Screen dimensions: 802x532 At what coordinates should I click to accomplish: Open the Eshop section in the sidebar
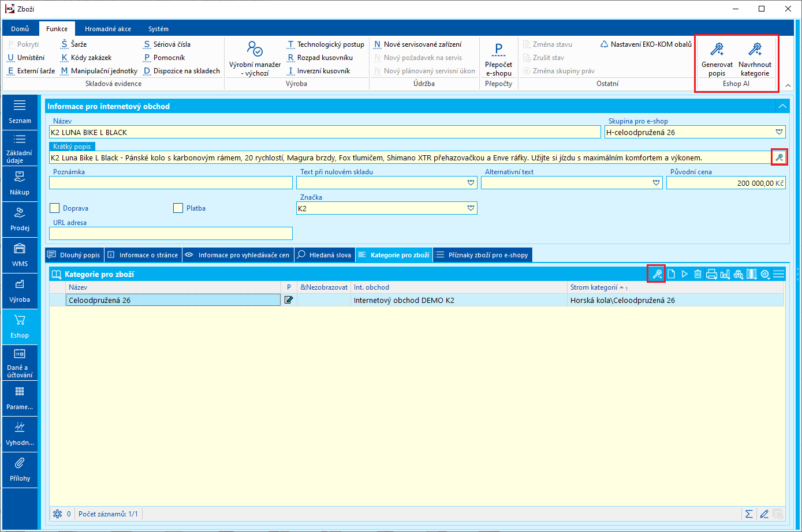tap(20, 326)
